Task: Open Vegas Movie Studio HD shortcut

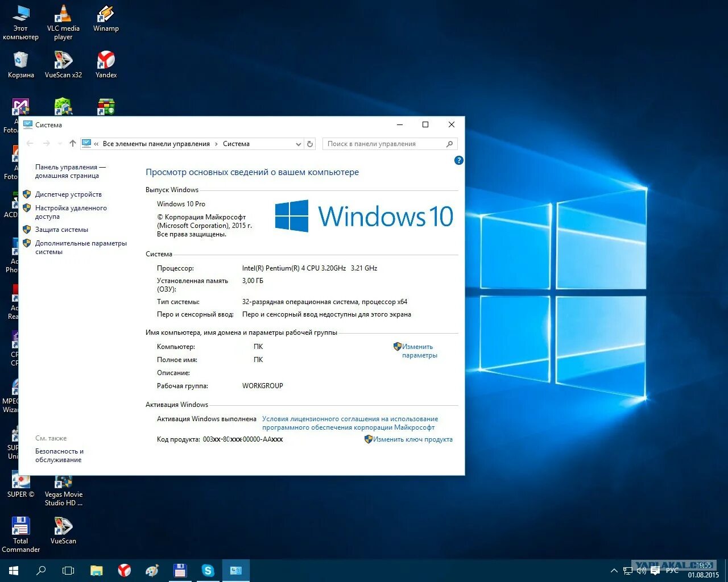Action: click(63, 489)
